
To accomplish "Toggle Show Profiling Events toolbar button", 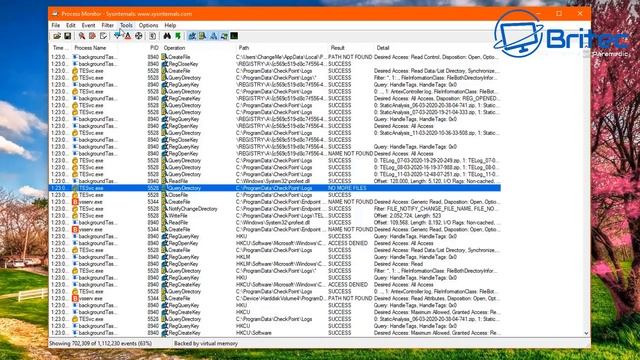I will [234, 36].
